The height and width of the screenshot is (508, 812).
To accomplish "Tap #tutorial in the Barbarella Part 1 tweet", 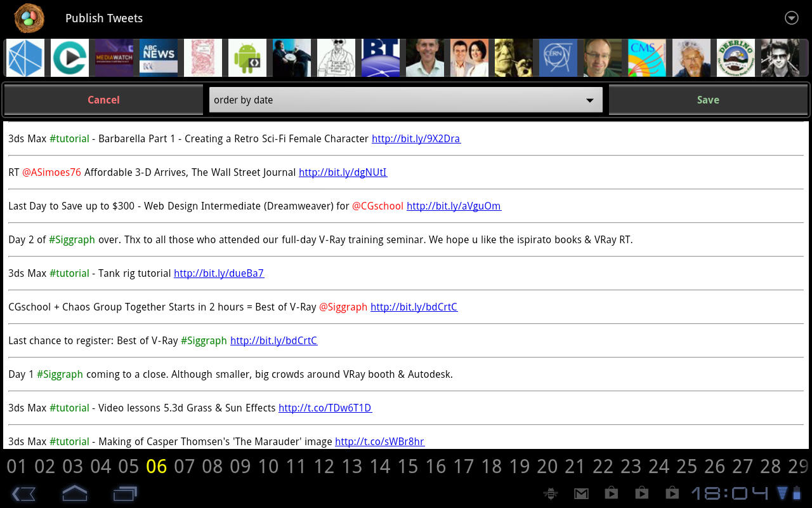I will point(70,138).
